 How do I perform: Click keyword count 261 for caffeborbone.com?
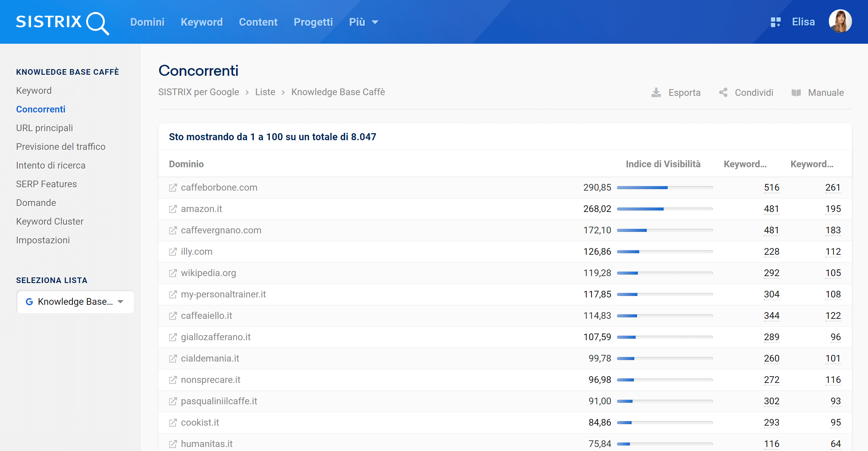[833, 188]
